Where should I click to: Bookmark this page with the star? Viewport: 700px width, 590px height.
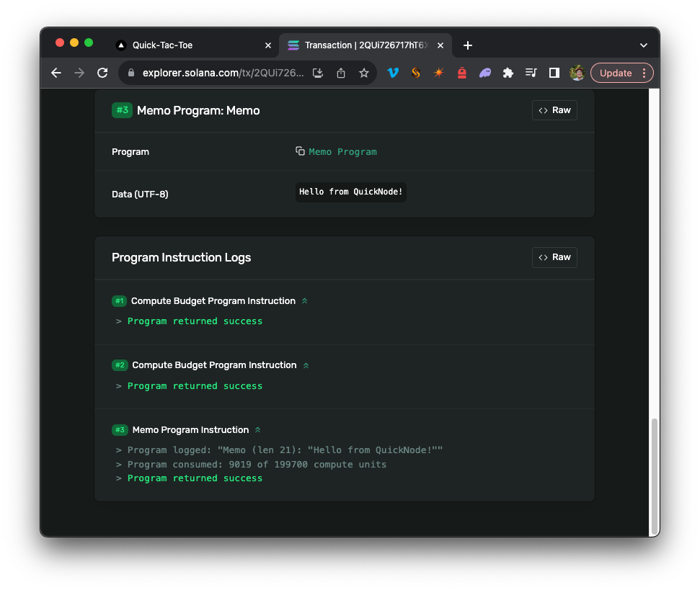pyautogui.click(x=364, y=73)
